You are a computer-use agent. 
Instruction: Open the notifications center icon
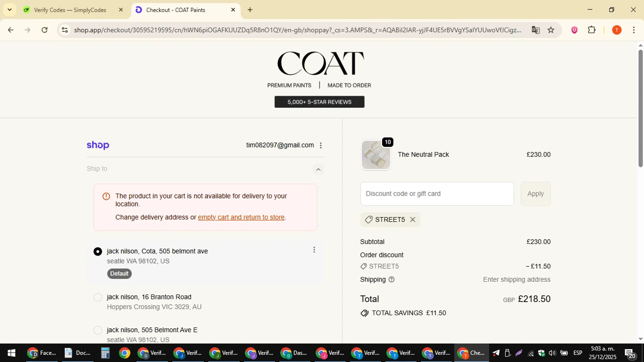[630, 353]
